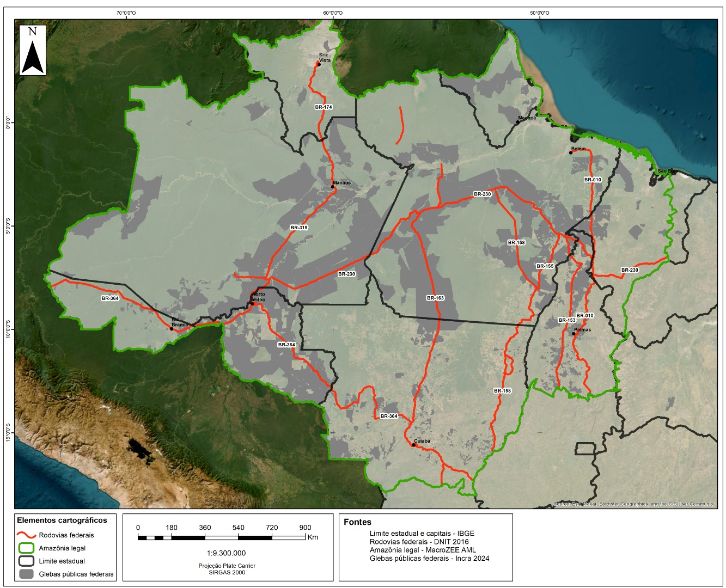Click the Macapá capital dot marker
Image resolution: width=726 pixels, height=588 pixels.
(x=517, y=122)
